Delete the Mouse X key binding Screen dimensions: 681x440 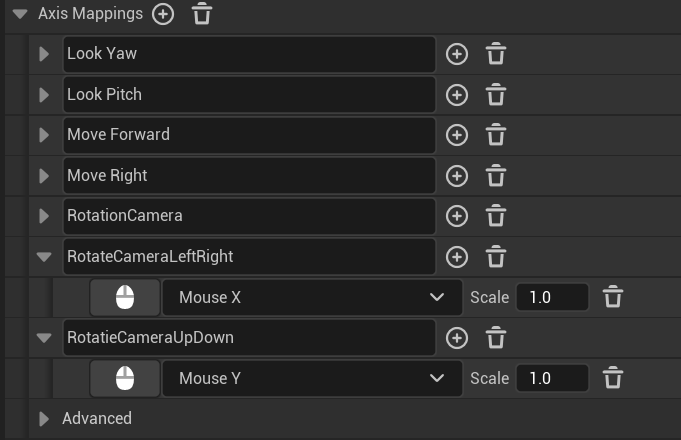[x=614, y=297]
